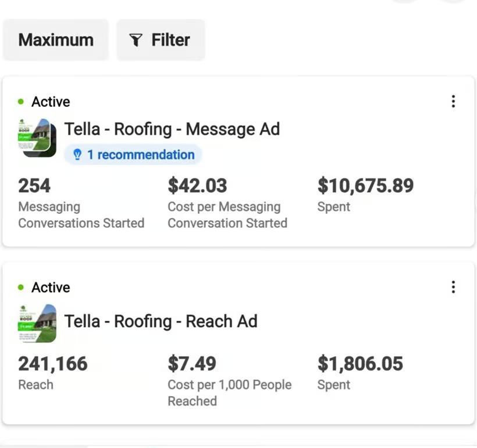Click the $1,806.05 Spent amount

360,364
